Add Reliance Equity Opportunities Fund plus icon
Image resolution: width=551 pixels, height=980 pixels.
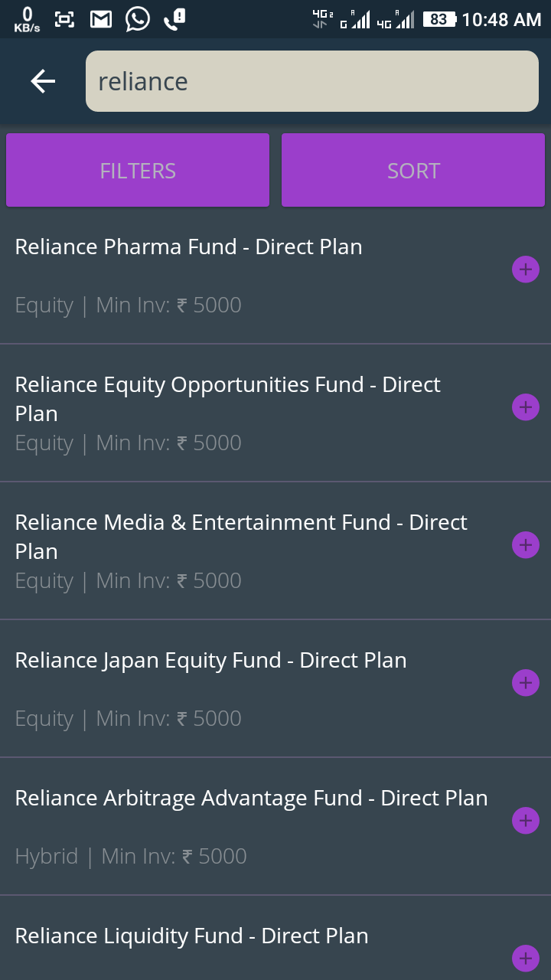pyautogui.click(x=526, y=407)
